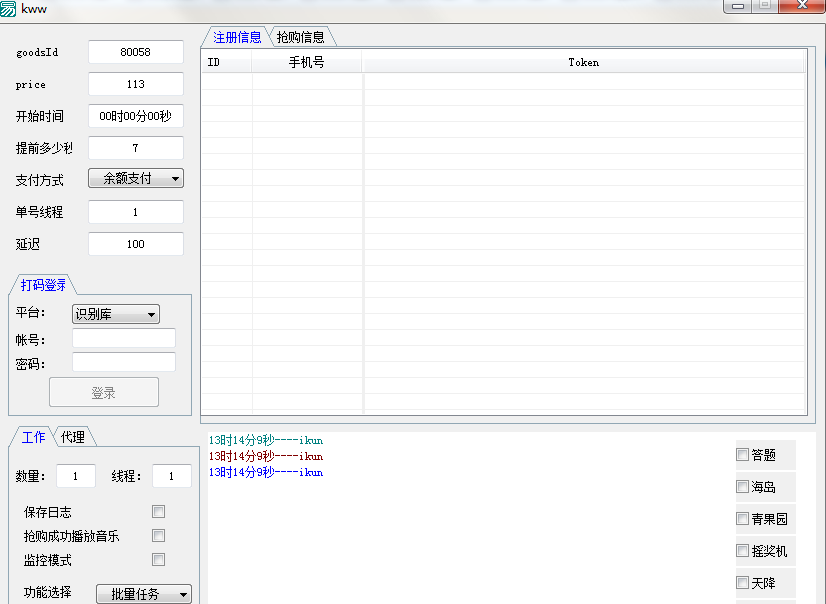Enable 抢购成功播放音乐 option
Screen dimensions: 826x604
[x=157, y=535]
